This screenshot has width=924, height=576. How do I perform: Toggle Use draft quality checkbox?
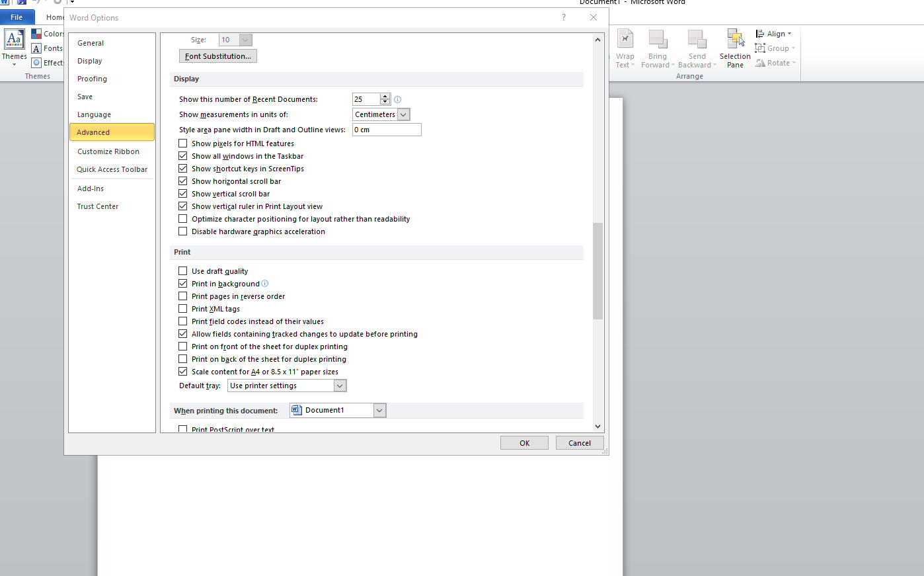coord(183,271)
